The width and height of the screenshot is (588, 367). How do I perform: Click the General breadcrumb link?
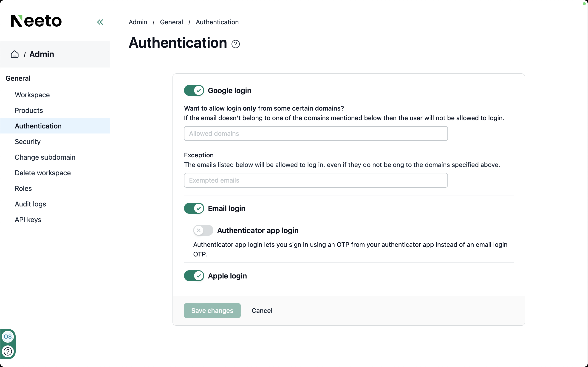coord(171,22)
